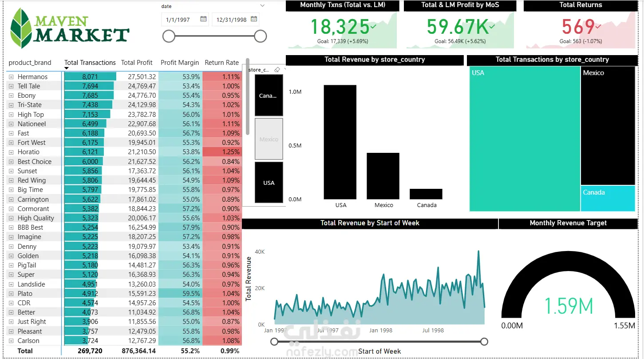
Task: Toggle the USA slicer tile
Action: pos(269,183)
